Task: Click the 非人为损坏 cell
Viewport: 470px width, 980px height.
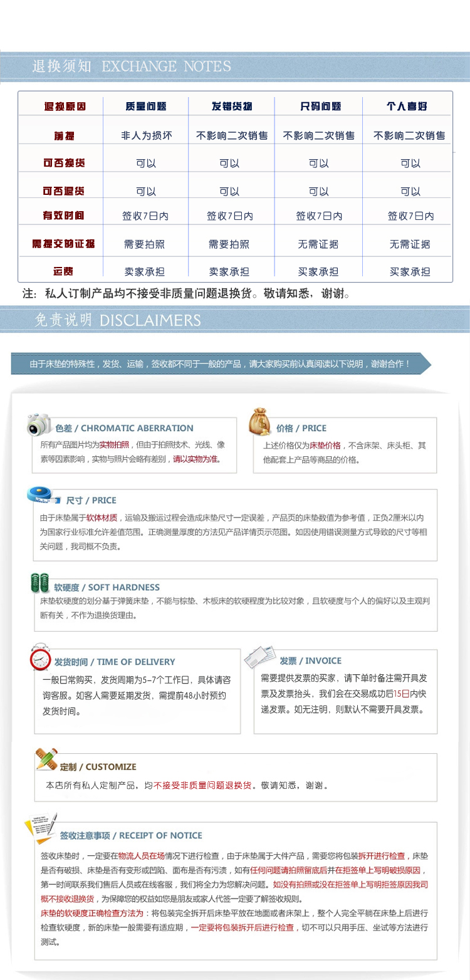Action: coord(146,135)
